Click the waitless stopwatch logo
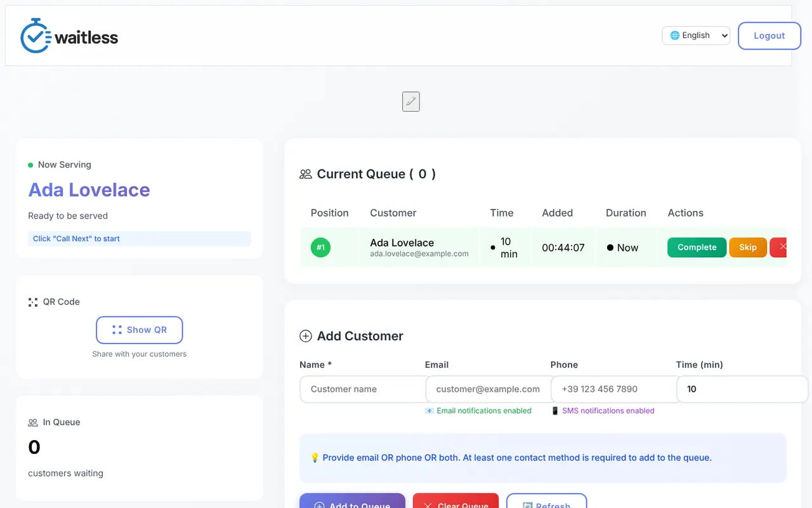812x508 pixels. pyautogui.click(x=69, y=36)
